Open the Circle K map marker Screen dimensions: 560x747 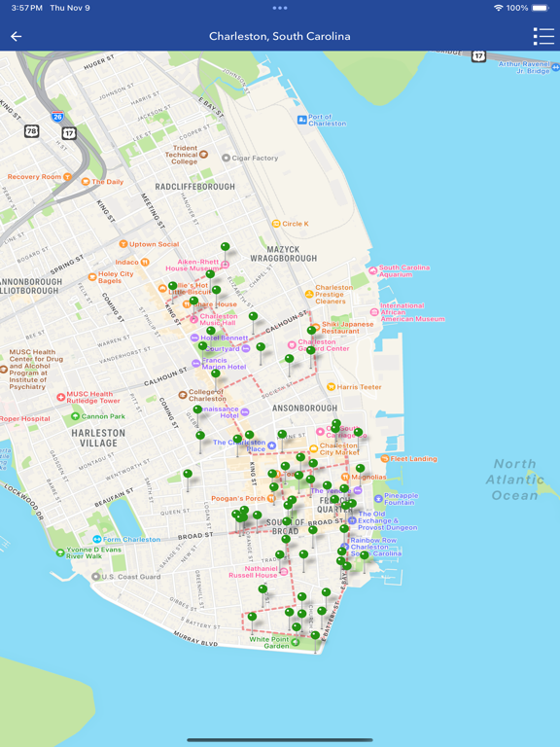[276, 224]
